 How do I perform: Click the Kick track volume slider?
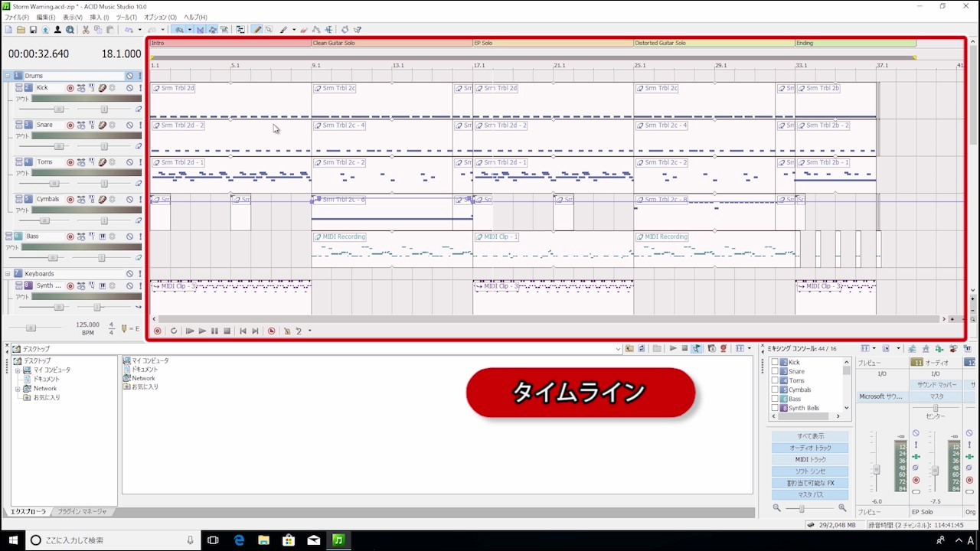tap(58, 109)
